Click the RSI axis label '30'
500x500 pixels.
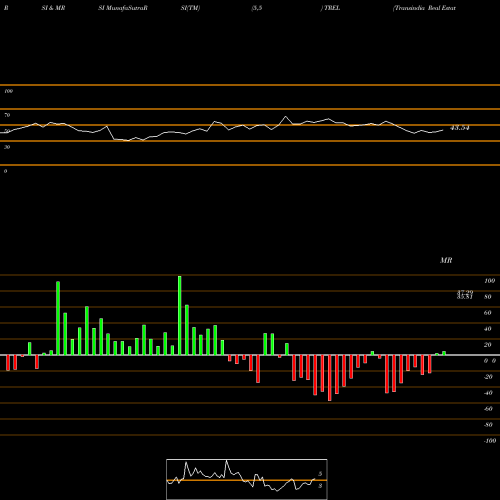7,147
